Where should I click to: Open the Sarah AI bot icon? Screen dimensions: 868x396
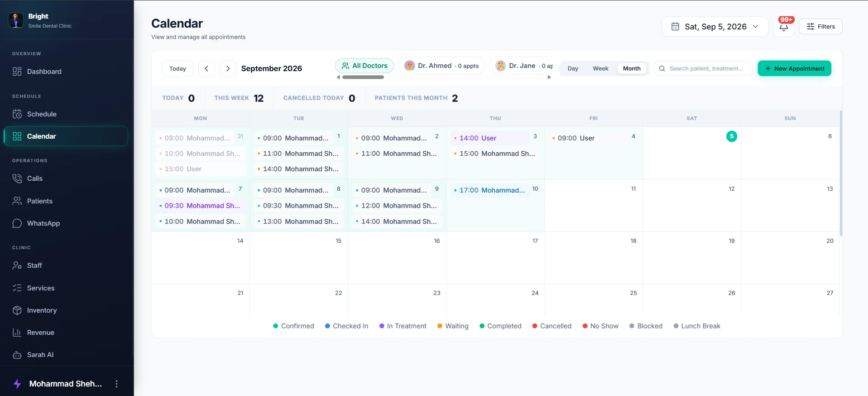coord(17,355)
